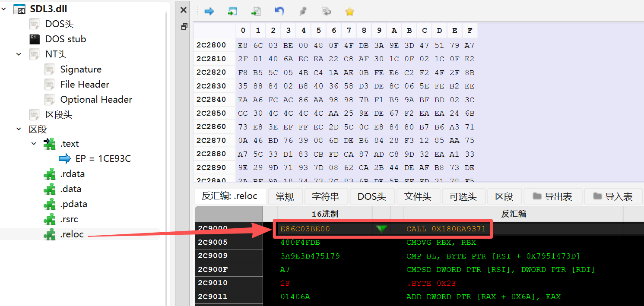Viewport: 644px width, 306px height.
Task: Open the 导入表 tab
Action: (613, 197)
